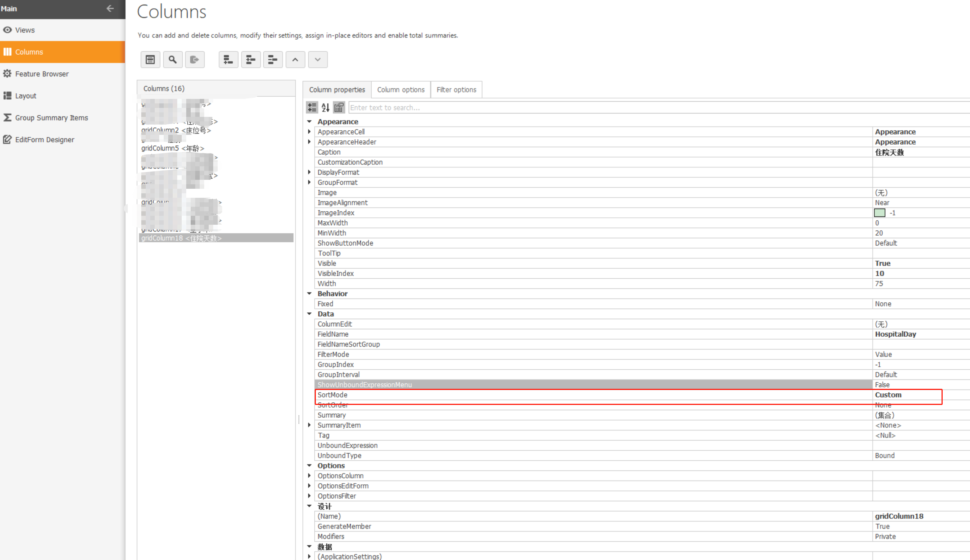Collapse the Behavior category
Screen dimensions: 970x560
tap(309, 293)
